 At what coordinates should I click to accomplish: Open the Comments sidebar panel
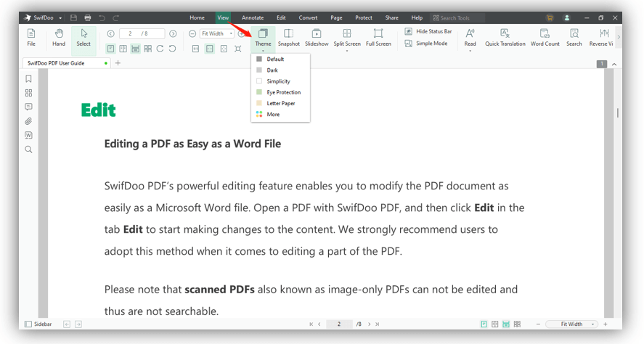tap(28, 107)
